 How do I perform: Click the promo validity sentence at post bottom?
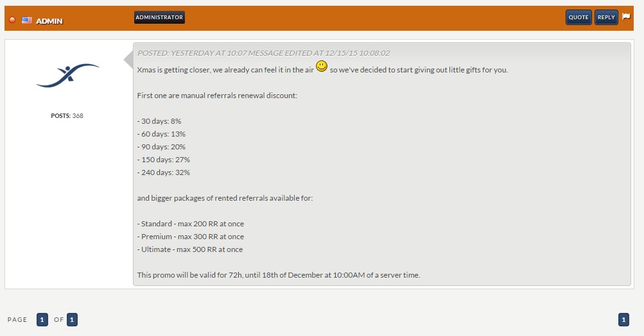click(x=279, y=275)
